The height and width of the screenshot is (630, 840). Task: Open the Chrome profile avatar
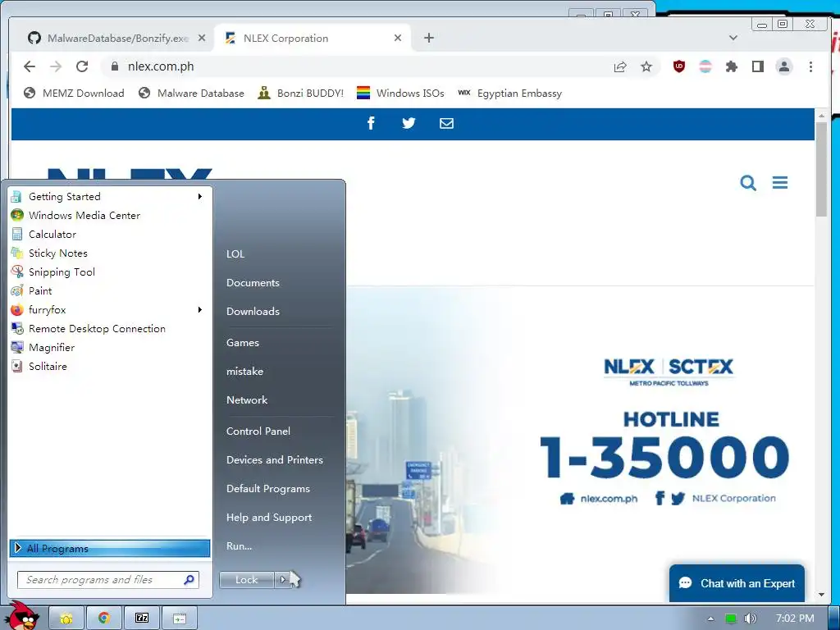pyautogui.click(x=783, y=66)
